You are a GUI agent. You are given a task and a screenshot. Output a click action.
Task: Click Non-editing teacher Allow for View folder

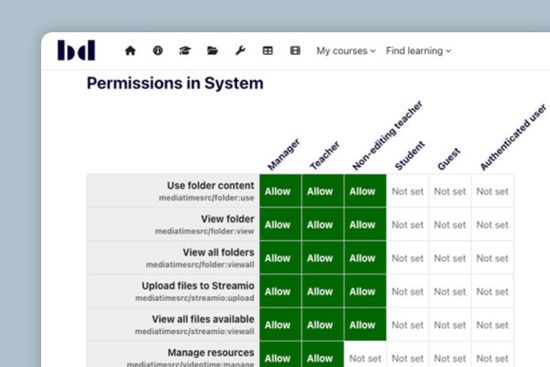(365, 224)
